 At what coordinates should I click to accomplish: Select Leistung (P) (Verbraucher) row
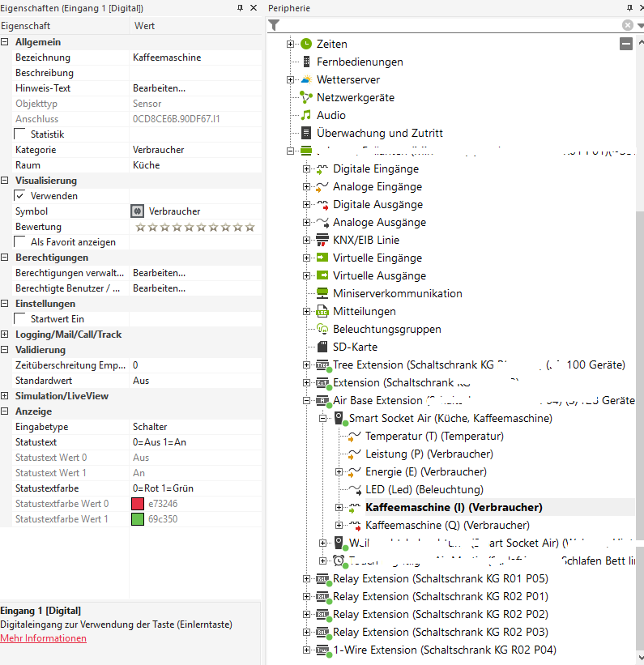click(x=429, y=454)
